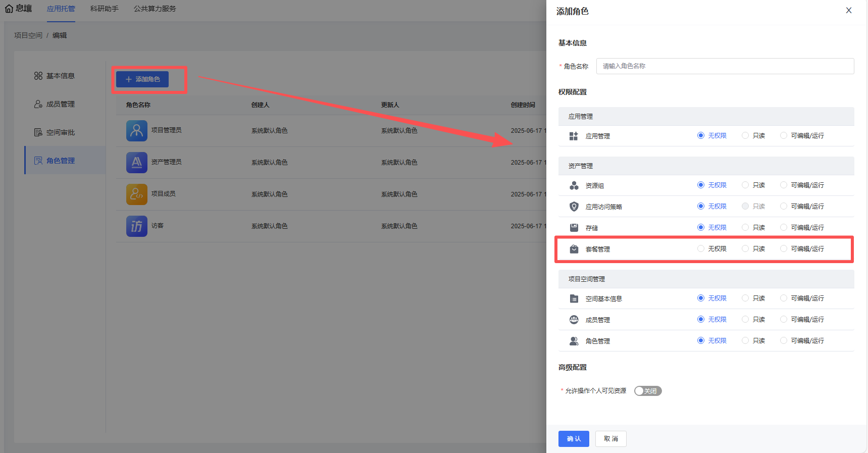Viewport: 868px width, 453px height.
Task: Click the 资源组 permission row icon
Action: (574, 185)
